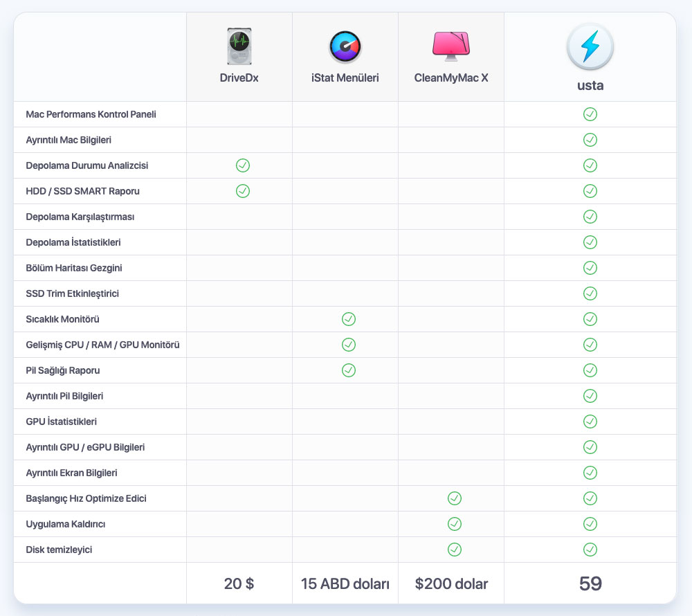
Task: Click the iStat Menüleri gauge icon
Action: (x=345, y=47)
